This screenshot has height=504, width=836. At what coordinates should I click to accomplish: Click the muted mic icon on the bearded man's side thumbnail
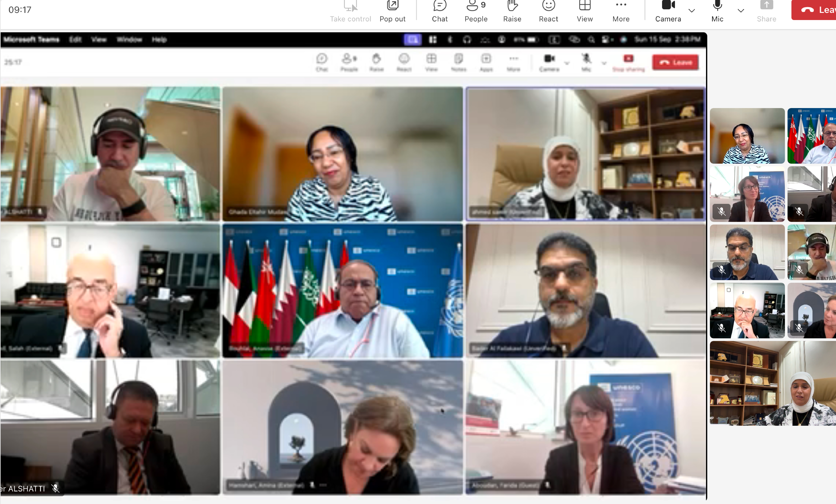pos(721,270)
